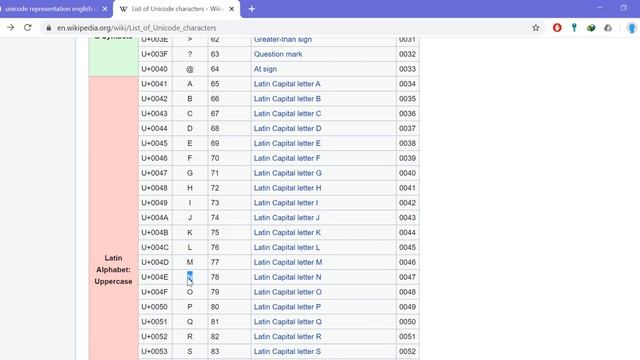640x360 pixels.
Task: Open Latin Capital letter K link
Action: tap(287, 233)
